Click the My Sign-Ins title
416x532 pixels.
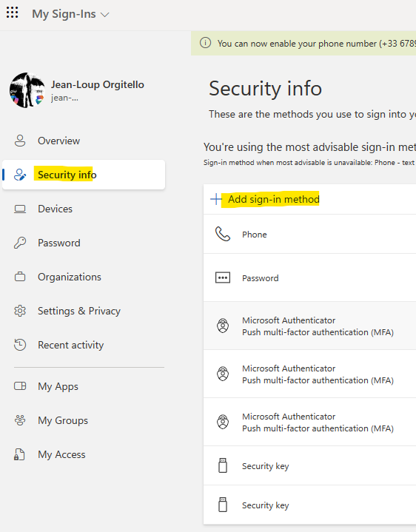click(x=64, y=14)
